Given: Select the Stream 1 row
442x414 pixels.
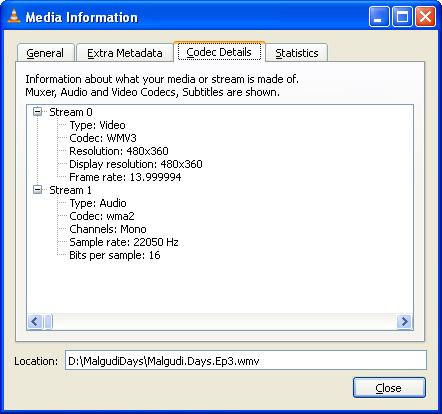Looking at the screenshot, I should coord(70,190).
